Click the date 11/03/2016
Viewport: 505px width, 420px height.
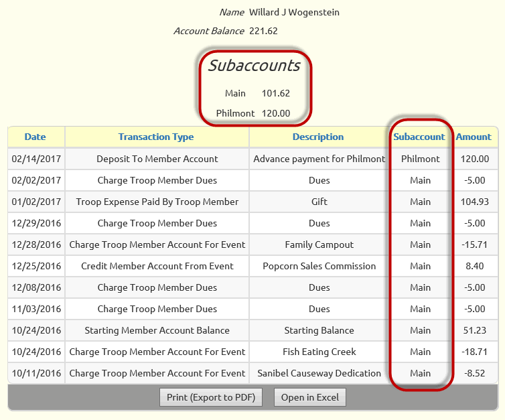(36, 309)
